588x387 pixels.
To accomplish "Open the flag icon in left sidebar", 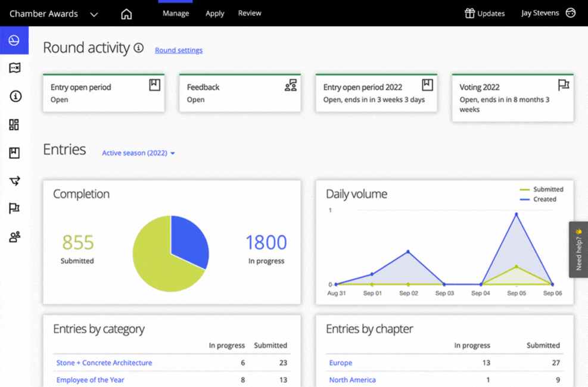I will pos(14,208).
